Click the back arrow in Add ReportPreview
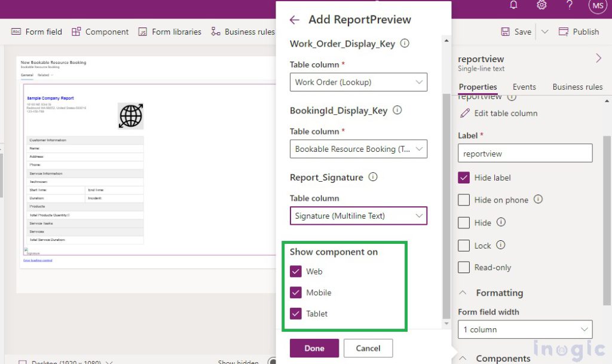The height and width of the screenshot is (364, 612). click(x=294, y=20)
